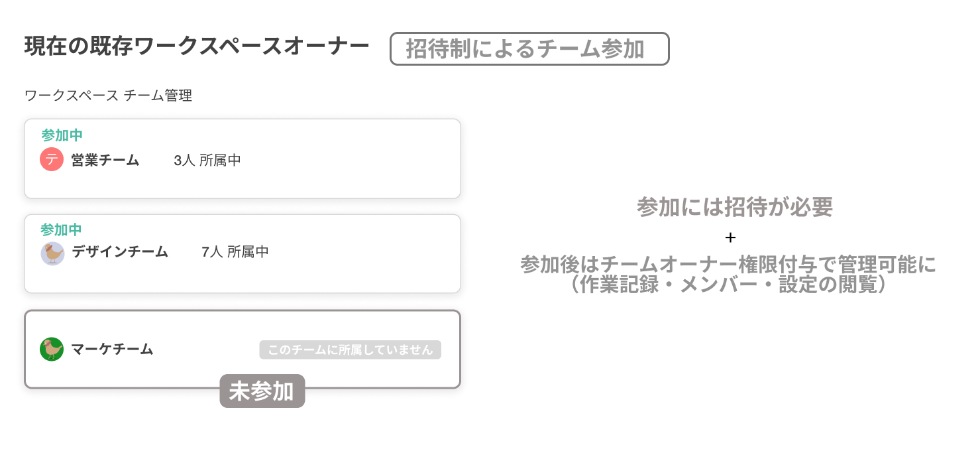Click the このチームに所属していません badge

tap(350, 350)
